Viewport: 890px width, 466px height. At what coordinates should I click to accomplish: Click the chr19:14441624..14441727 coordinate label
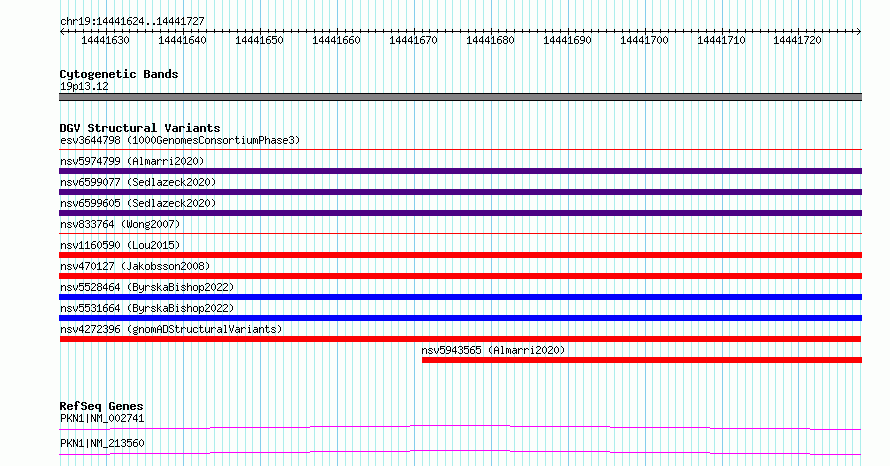pyautogui.click(x=132, y=21)
